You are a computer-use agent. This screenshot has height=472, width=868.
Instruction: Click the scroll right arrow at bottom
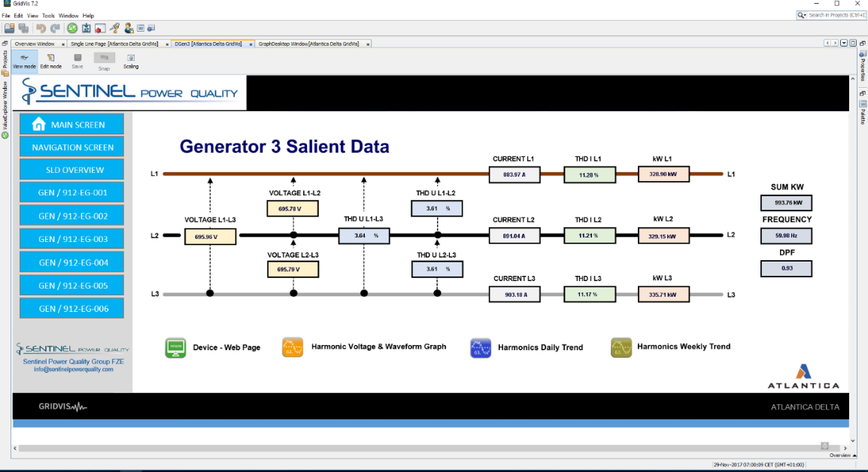pos(845,448)
